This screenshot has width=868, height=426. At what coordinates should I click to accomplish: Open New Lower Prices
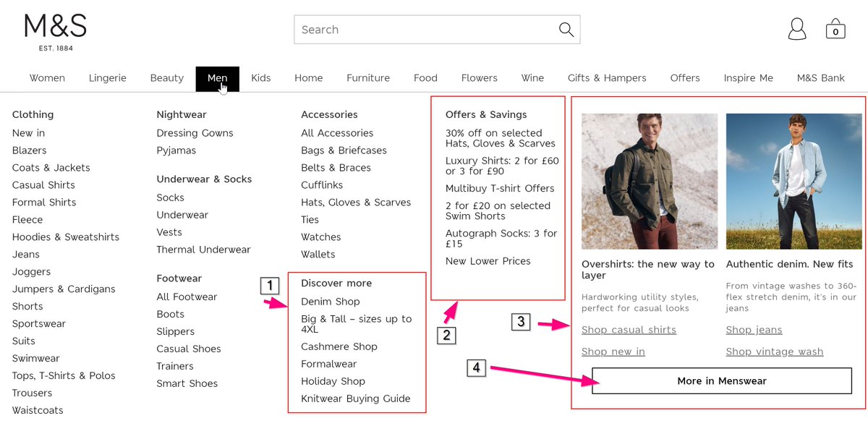pyautogui.click(x=488, y=261)
